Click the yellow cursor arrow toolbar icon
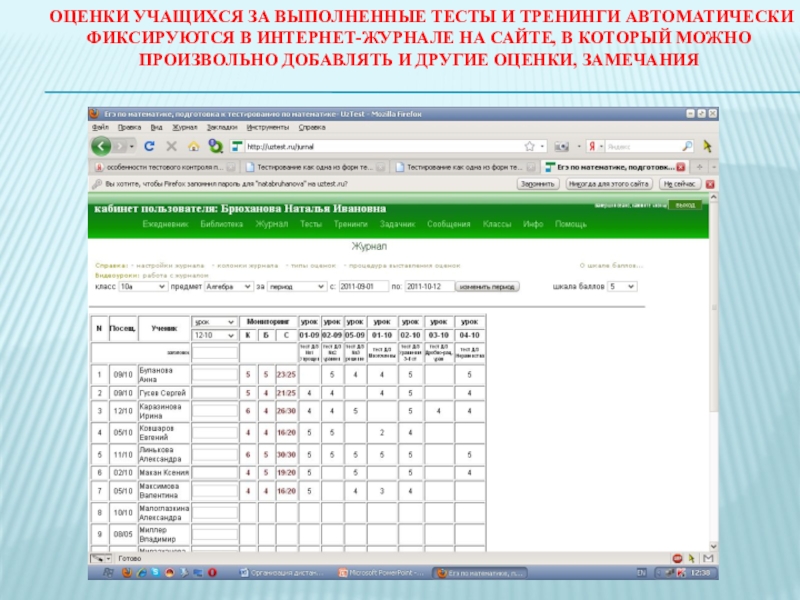Image resolution: width=800 pixels, height=600 pixels. tap(707, 146)
